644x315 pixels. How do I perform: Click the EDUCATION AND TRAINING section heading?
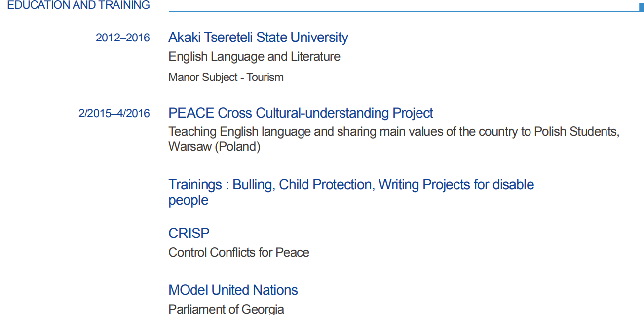(x=78, y=5)
